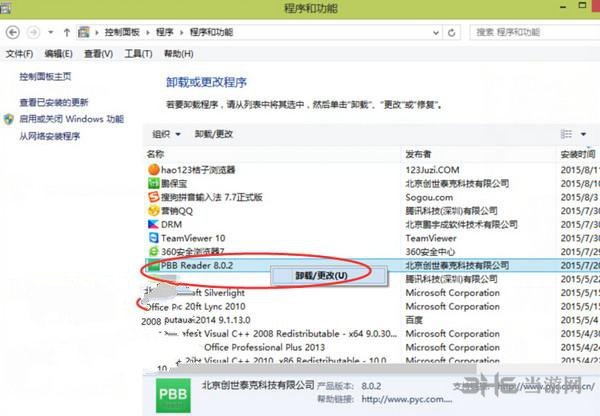Open help link http://www.pyc.com
600x416 pixels.
407,399
